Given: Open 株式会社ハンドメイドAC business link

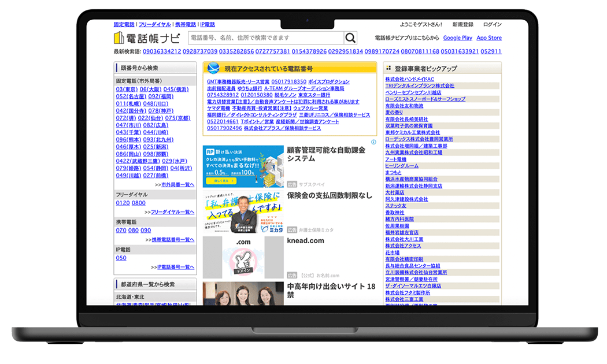Looking at the screenshot, I should (409, 79).
